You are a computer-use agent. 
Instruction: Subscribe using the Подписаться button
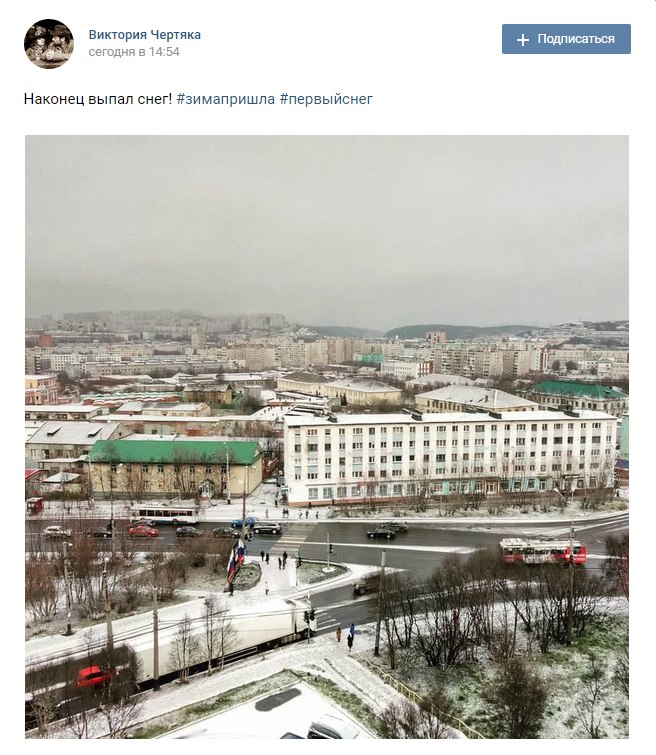566,39
